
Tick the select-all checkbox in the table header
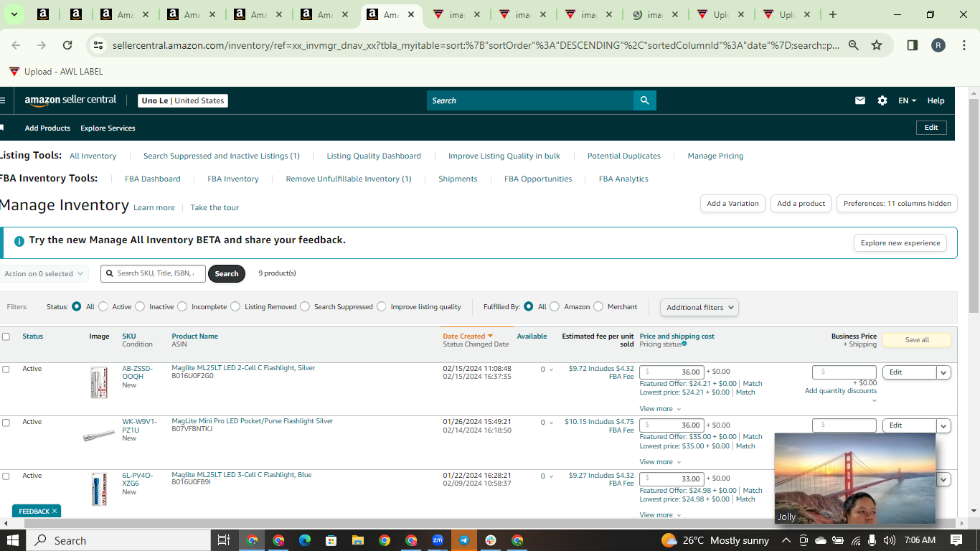(x=6, y=336)
